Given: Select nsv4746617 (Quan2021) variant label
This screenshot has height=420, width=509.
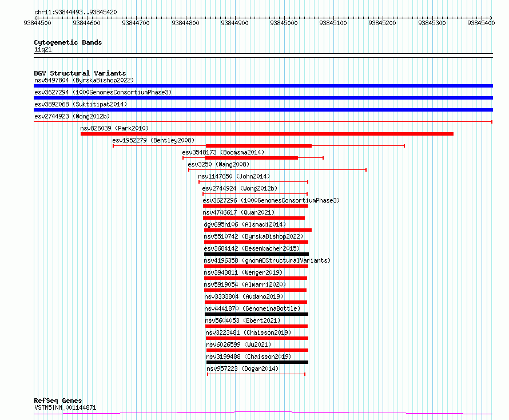Looking at the screenshot, I should pyautogui.click(x=238, y=212).
